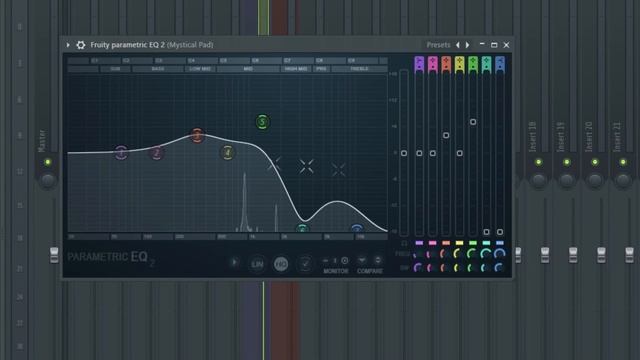Screen dimensions: 640x360
Task: Click the Insert 18 pan knob in mixer
Action: [x=538, y=180]
